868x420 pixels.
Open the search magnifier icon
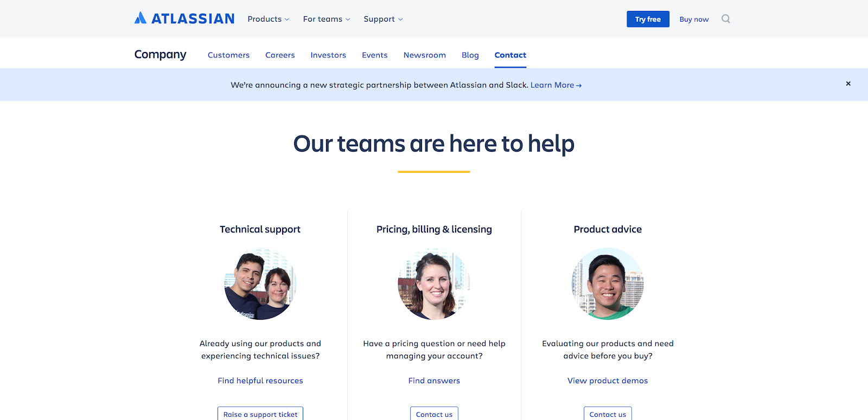point(725,19)
